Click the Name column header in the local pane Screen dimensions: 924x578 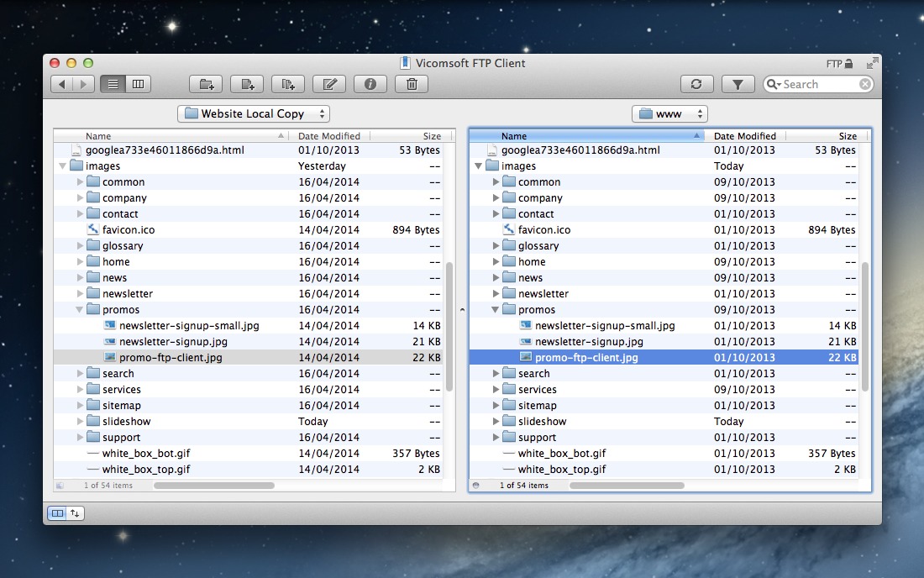coord(98,135)
